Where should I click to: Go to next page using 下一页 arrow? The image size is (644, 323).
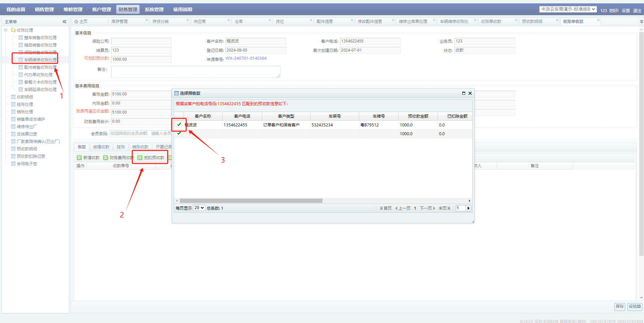(434, 208)
